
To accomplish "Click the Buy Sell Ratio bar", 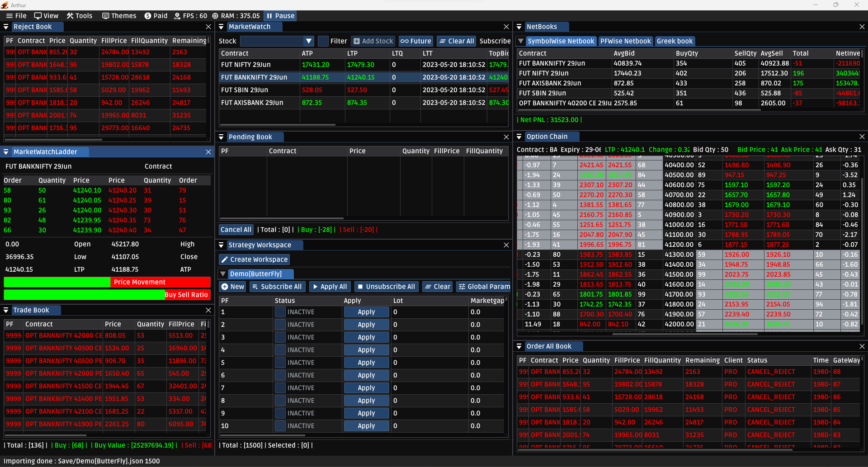I will [107, 295].
